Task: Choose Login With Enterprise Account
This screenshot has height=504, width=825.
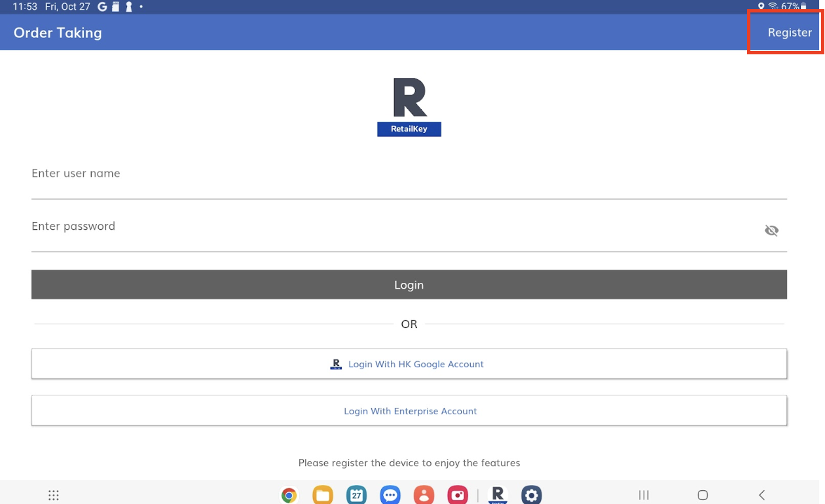Action: click(409, 410)
